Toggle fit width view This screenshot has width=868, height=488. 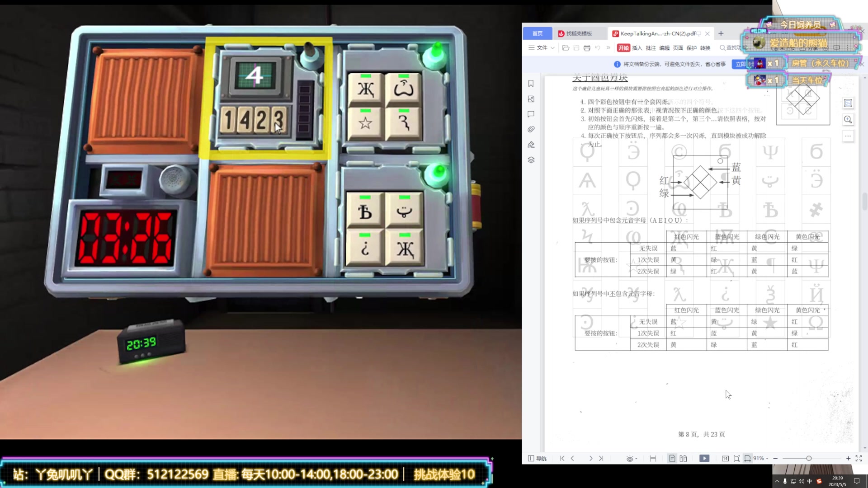click(747, 458)
